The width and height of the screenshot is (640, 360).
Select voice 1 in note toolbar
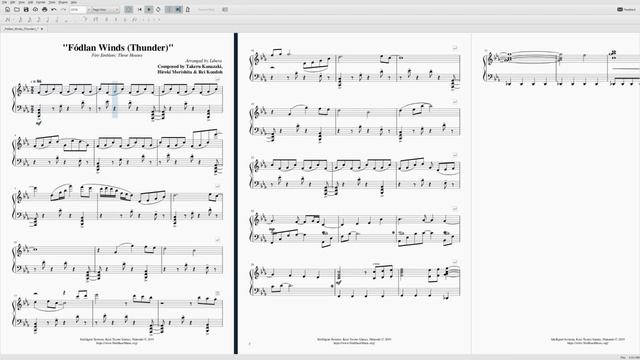tap(144, 20)
